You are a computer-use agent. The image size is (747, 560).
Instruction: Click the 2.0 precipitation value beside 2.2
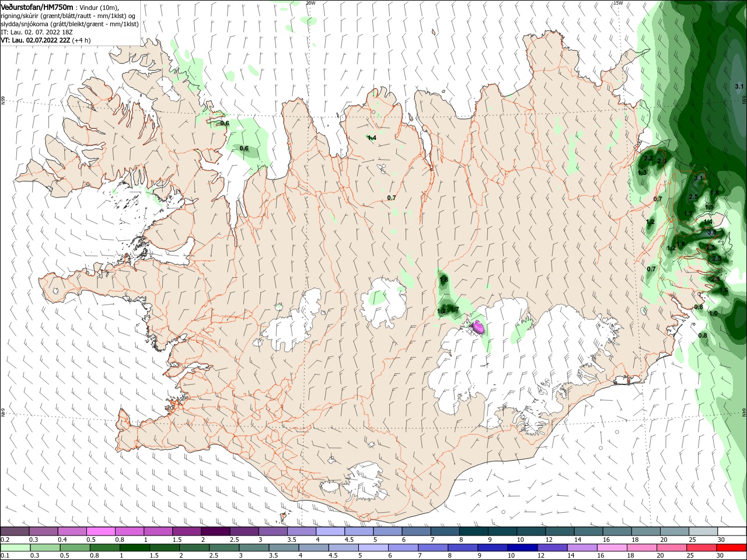point(661,161)
